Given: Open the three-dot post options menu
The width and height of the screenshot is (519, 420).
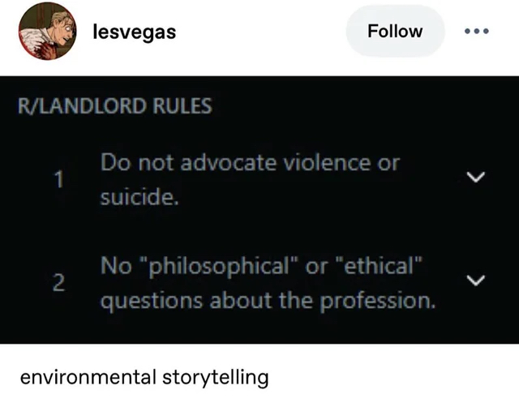Looking at the screenshot, I should (x=478, y=32).
